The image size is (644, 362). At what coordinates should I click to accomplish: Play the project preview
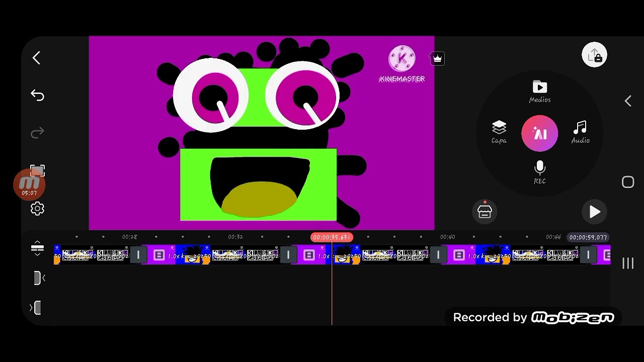595,212
